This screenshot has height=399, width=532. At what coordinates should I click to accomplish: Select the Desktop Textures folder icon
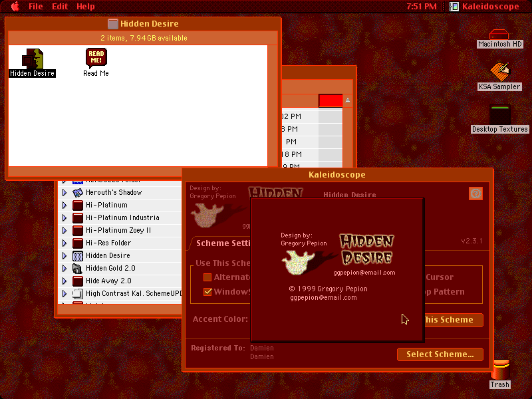pos(500,114)
